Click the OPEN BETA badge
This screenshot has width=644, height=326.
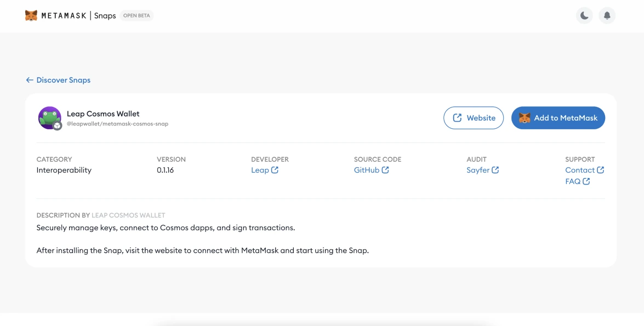click(x=137, y=15)
